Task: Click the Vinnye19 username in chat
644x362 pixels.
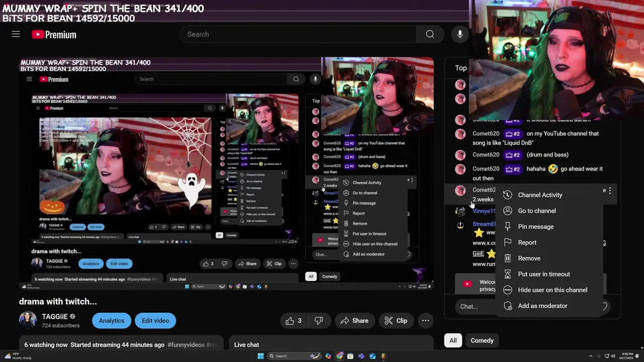Action: [484, 211]
